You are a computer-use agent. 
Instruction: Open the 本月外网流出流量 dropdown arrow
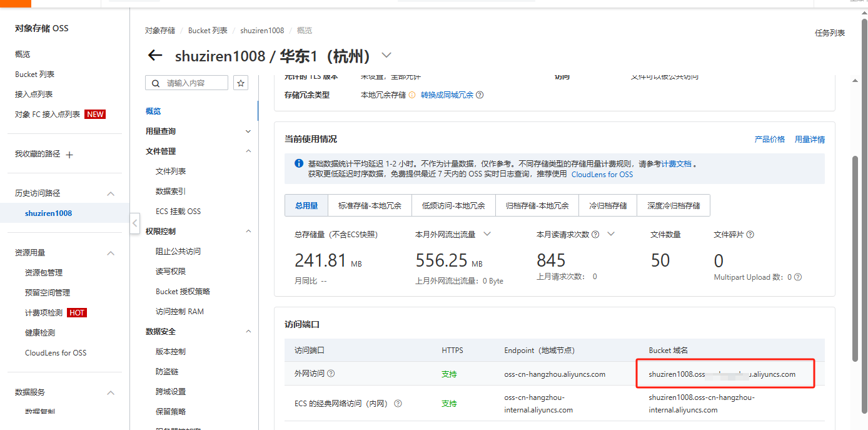[487, 234]
